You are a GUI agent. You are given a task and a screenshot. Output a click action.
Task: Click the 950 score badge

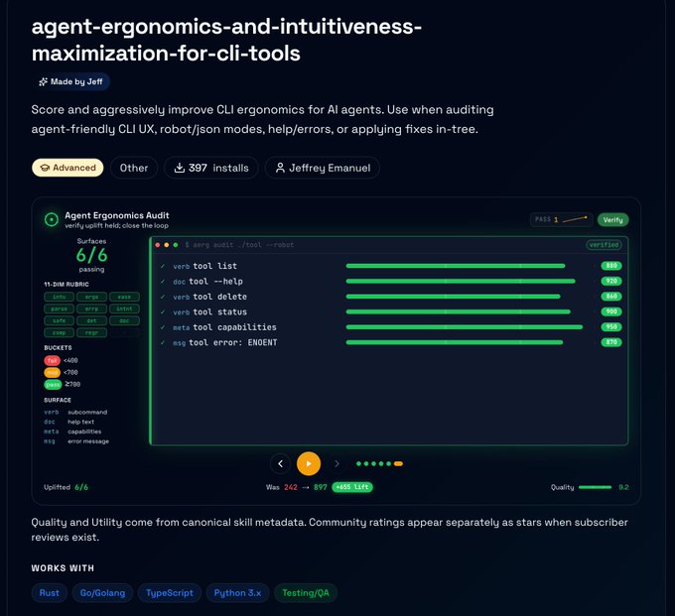point(611,327)
